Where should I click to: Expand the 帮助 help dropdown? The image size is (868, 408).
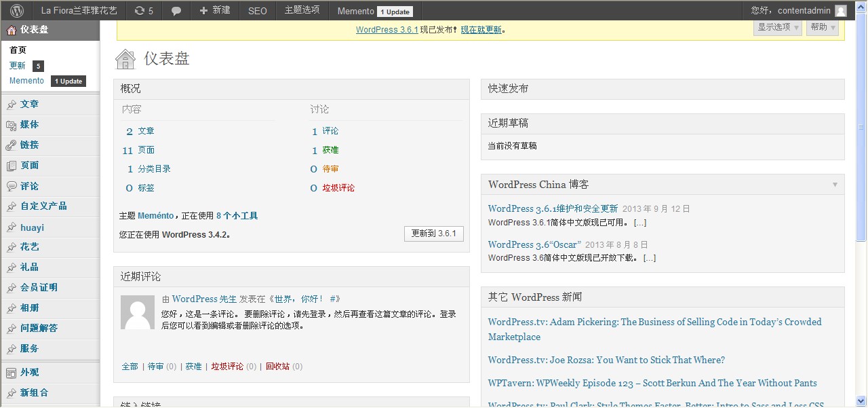[823, 27]
